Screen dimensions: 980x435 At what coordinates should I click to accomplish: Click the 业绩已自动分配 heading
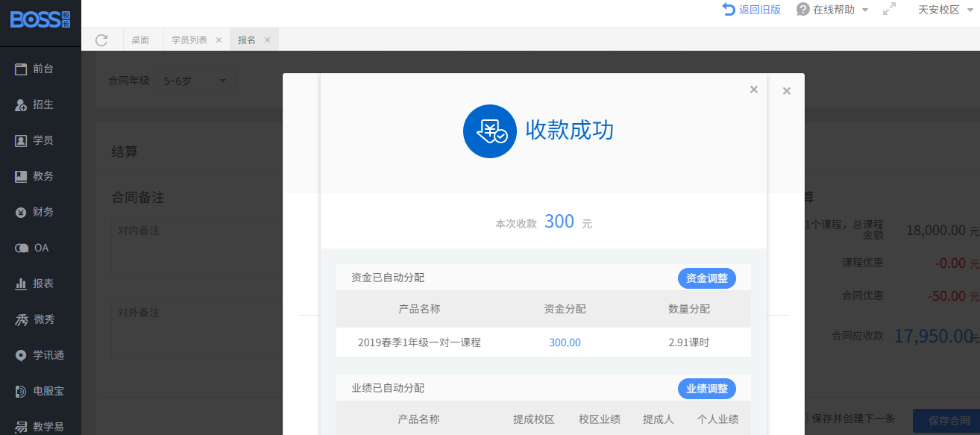388,388
